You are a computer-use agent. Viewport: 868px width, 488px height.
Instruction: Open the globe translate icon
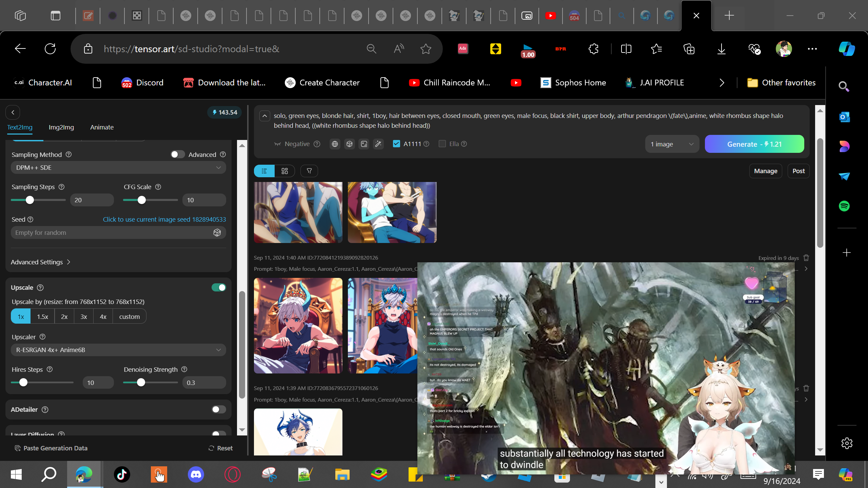[x=335, y=144]
